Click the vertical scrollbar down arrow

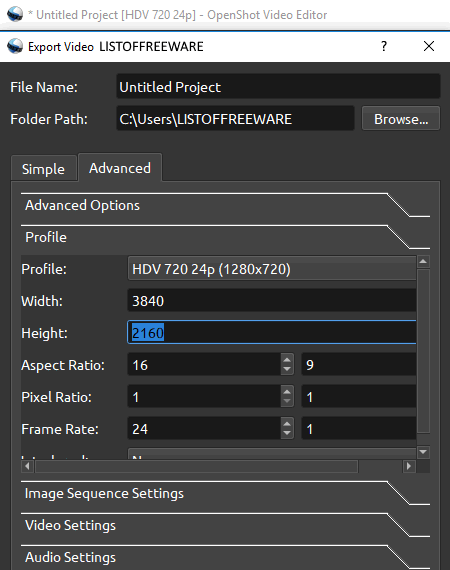(x=423, y=452)
